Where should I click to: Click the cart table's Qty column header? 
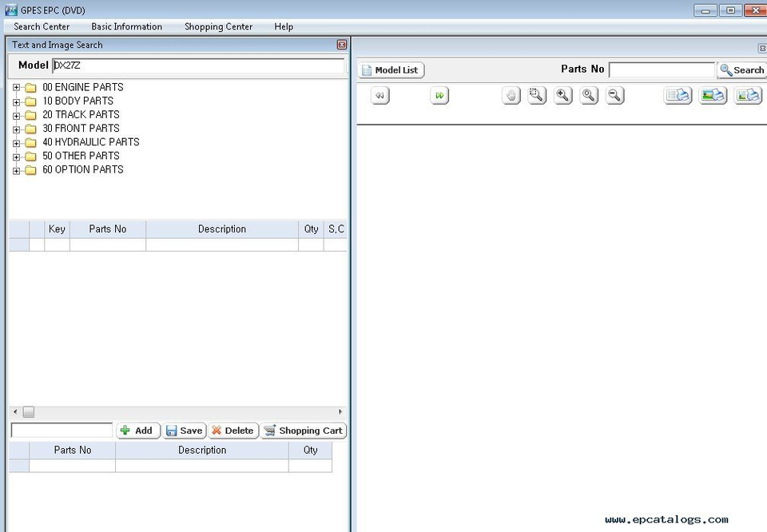[311, 450]
